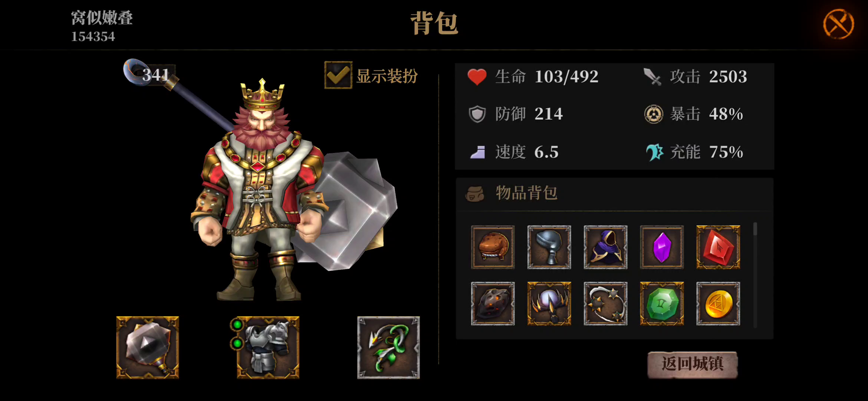
Task: Click the 返回城镇 button
Action: click(693, 365)
